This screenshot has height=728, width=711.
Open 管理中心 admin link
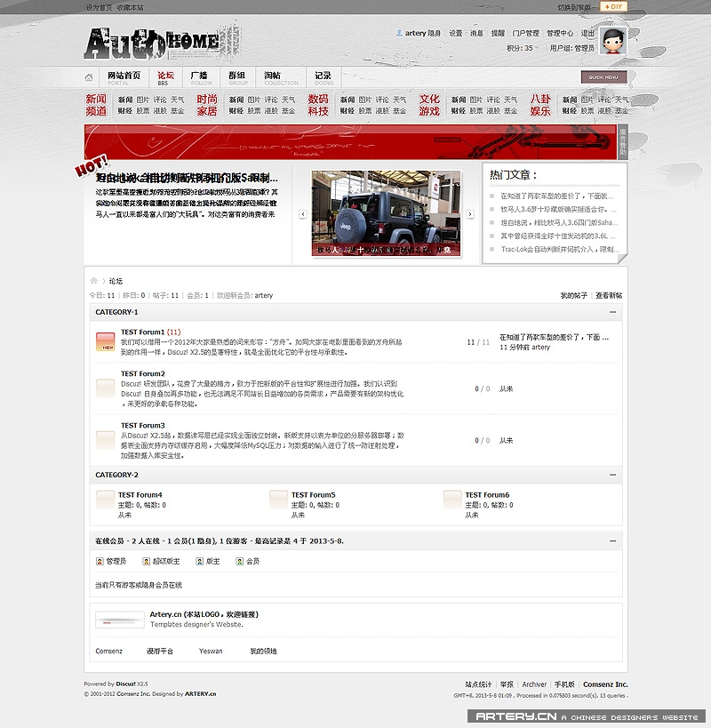560,33
